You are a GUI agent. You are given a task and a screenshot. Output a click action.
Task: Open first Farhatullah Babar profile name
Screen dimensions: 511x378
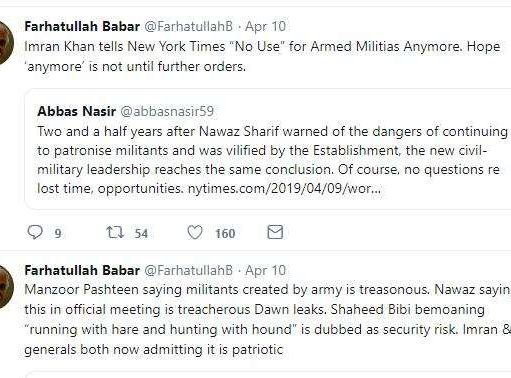tap(82, 26)
